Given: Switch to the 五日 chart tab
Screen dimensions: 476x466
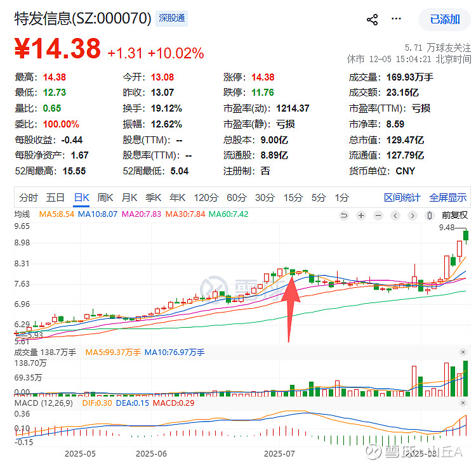Looking at the screenshot, I should (55, 198).
